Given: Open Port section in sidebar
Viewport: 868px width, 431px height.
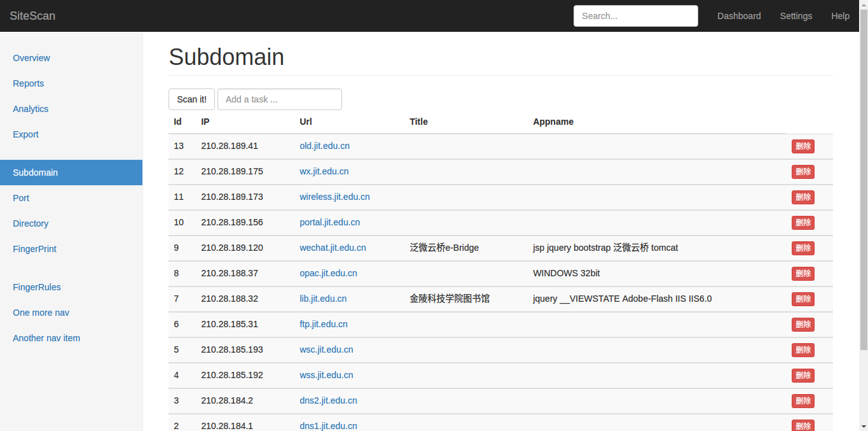Looking at the screenshot, I should click(21, 198).
